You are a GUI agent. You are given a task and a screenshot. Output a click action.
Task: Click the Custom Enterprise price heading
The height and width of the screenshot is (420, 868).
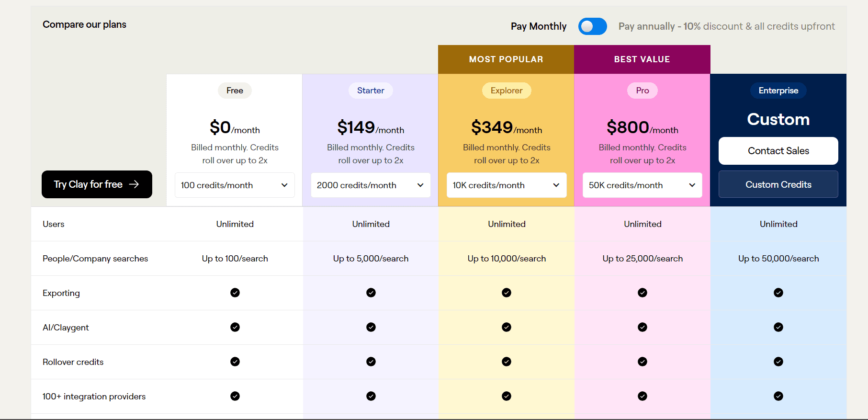(x=778, y=119)
